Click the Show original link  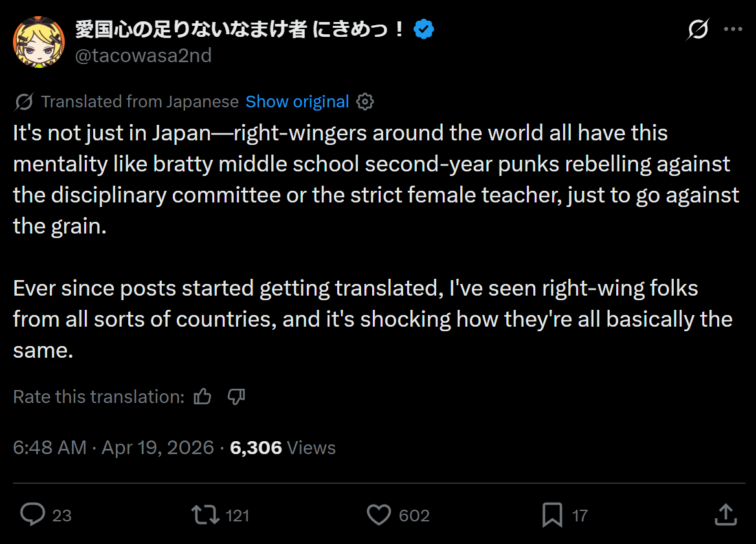pos(297,102)
